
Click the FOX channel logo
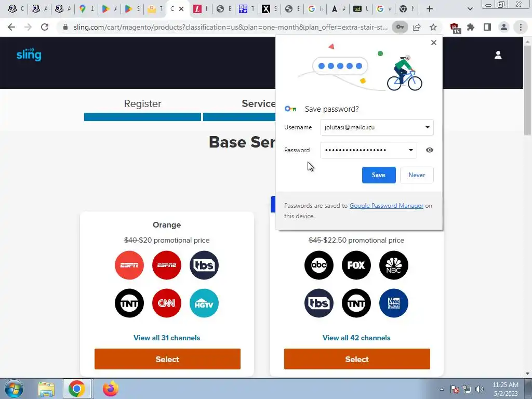[x=356, y=265]
